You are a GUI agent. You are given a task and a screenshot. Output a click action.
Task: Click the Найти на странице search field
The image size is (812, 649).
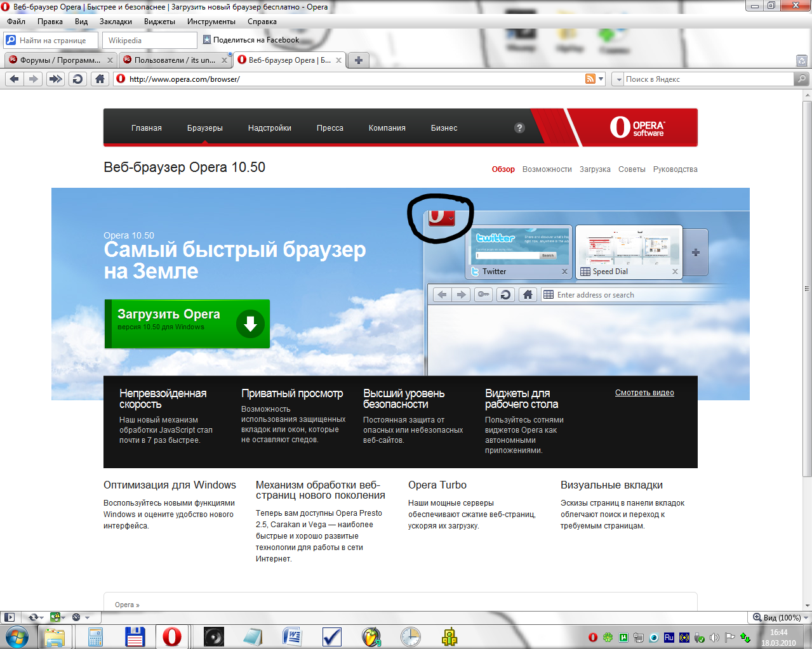pos(51,40)
